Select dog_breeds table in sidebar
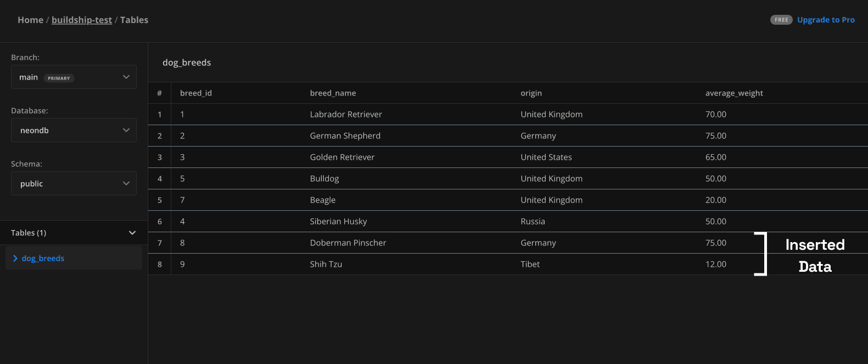 point(43,259)
